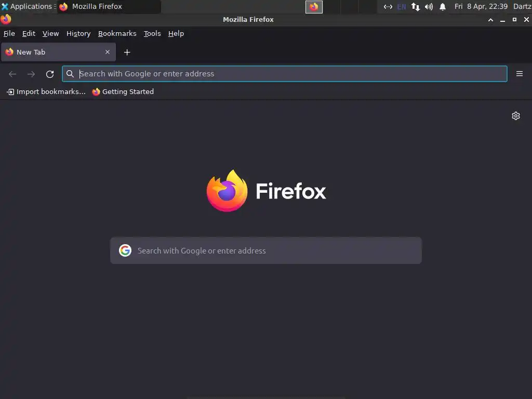This screenshot has width=532, height=399.
Task: Open the File menu
Action: pos(9,34)
